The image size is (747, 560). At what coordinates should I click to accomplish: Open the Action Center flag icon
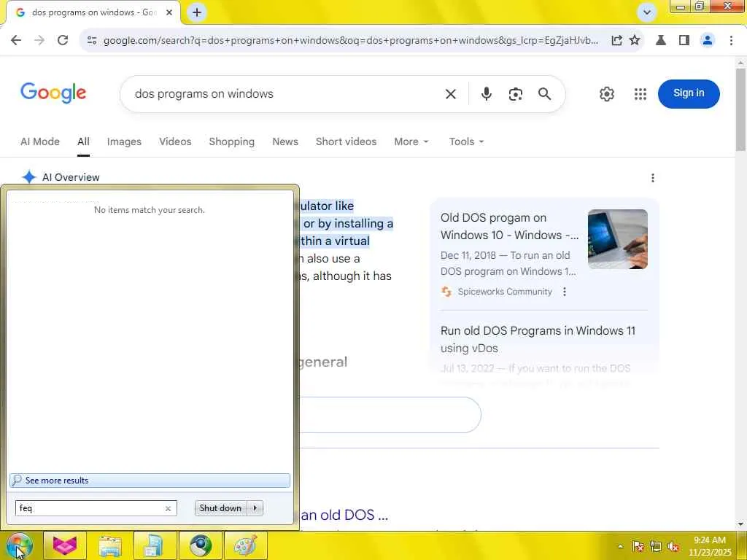(638, 546)
